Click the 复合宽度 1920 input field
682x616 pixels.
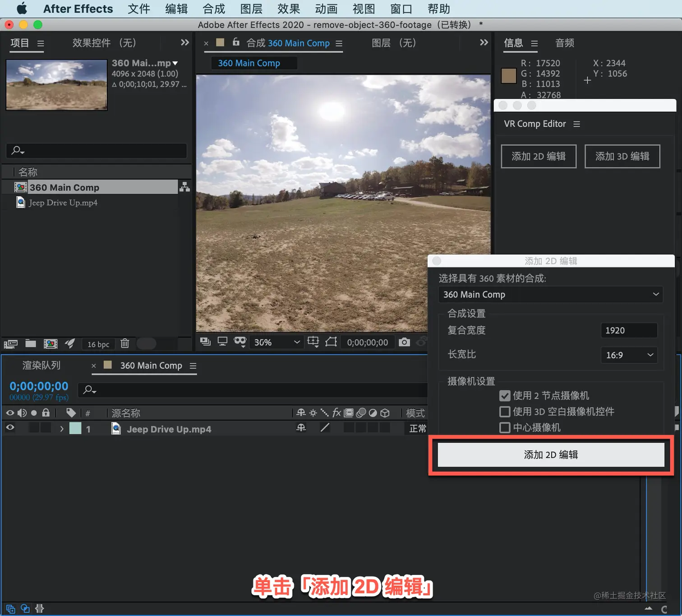tap(629, 330)
